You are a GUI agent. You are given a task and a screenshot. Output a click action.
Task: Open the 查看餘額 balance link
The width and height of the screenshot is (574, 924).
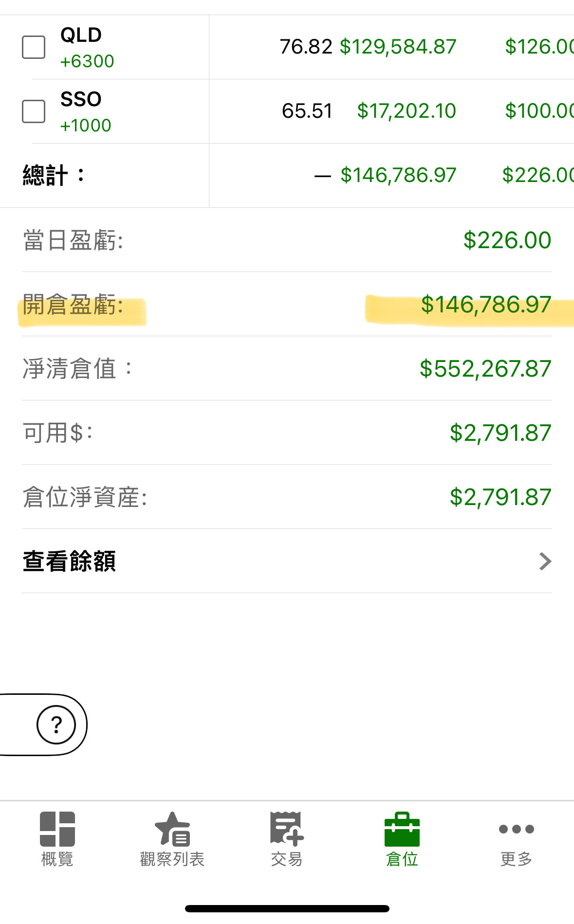point(69,561)
